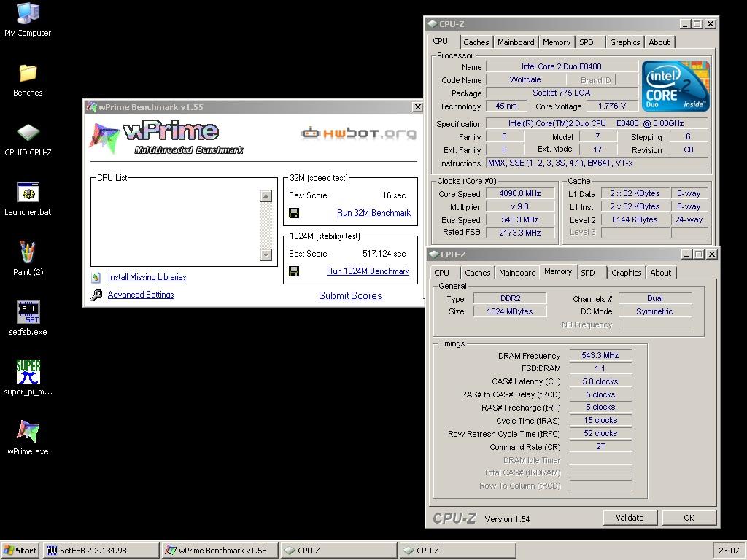Minimize the top CPU-Z window

(685, 24)
